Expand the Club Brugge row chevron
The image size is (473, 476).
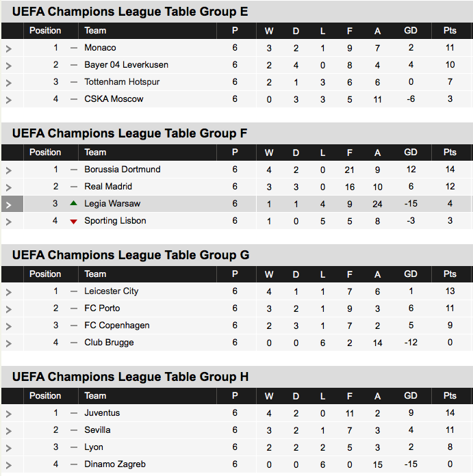(x=9, y=343)
